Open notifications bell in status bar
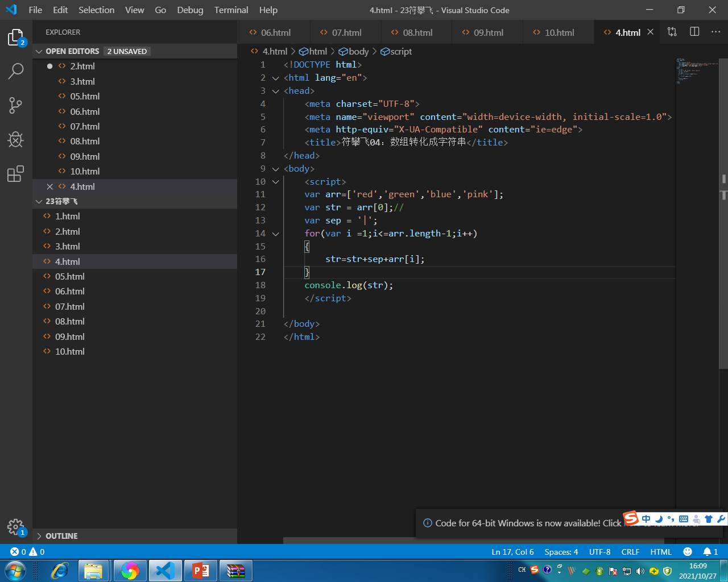Image resolution: width=728 pixels, height=582 pixels. pos(710,552)
